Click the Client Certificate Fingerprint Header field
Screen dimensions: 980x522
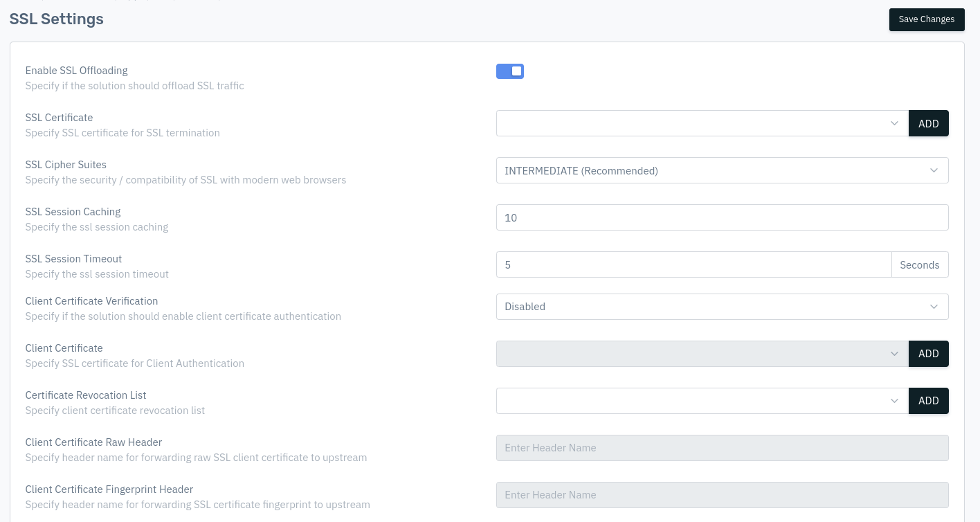click(722, 495)
